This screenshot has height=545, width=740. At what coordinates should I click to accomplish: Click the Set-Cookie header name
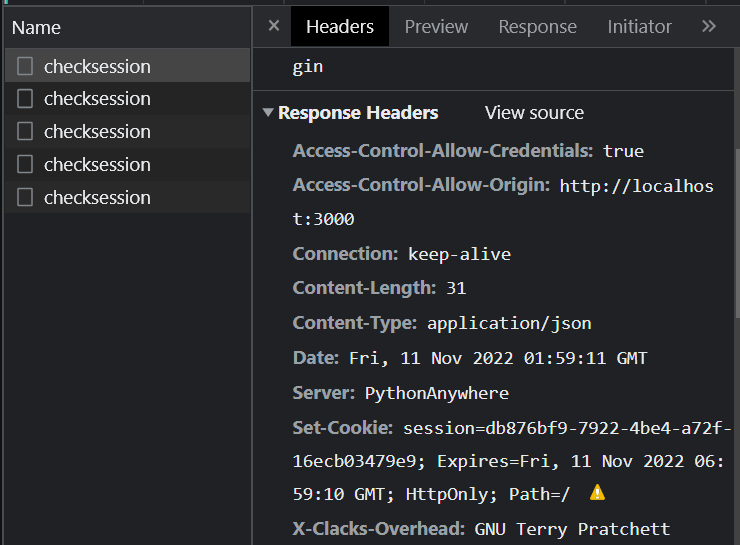(342, 428)
